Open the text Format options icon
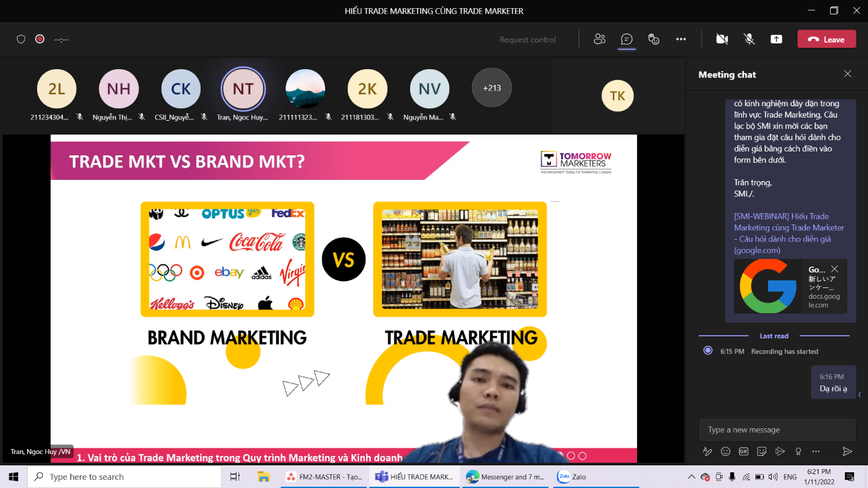 pos(707,452)
